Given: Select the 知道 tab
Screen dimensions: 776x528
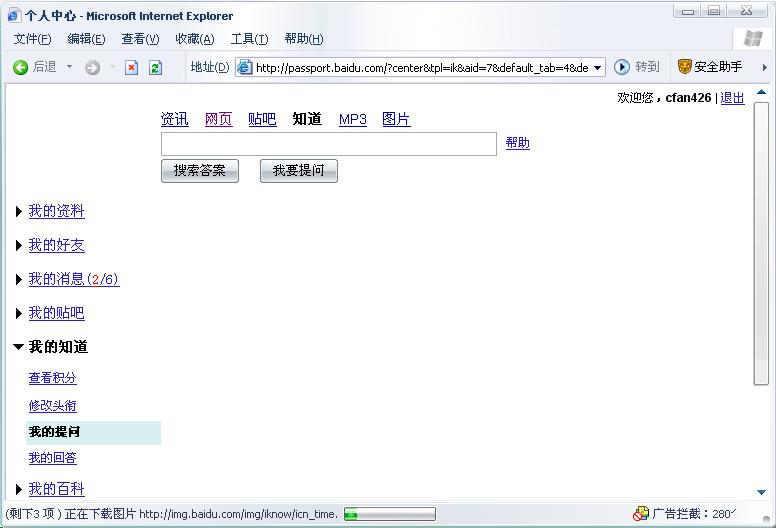Looking at the screenshot, I should 307,119.
